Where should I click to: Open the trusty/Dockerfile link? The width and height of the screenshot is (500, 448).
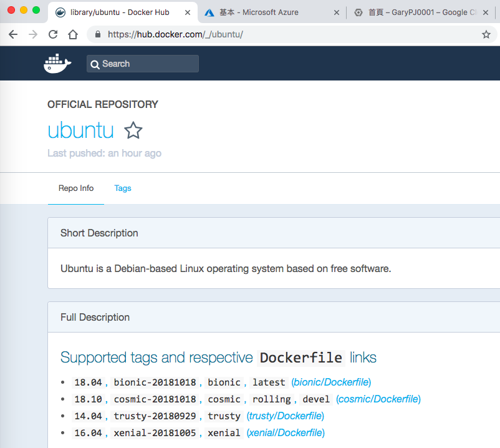[x=285, y=416]
